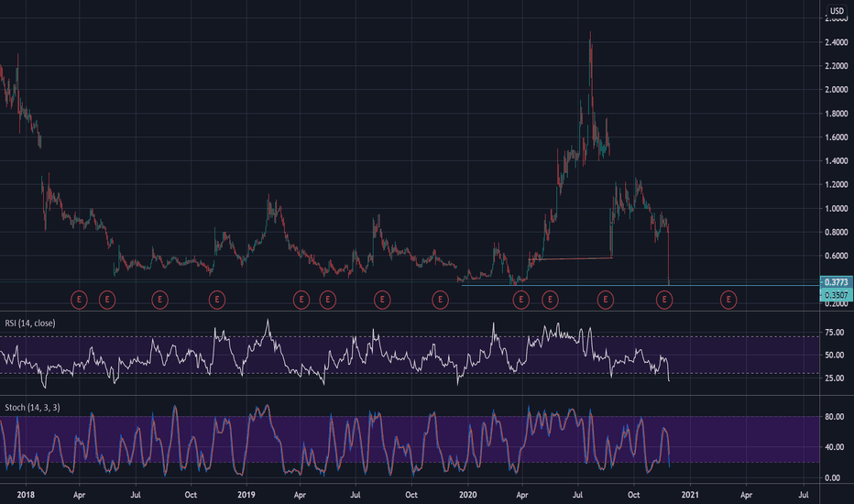
Task: Click the Stoch 0.00 scale value
Action: (832, 477)
